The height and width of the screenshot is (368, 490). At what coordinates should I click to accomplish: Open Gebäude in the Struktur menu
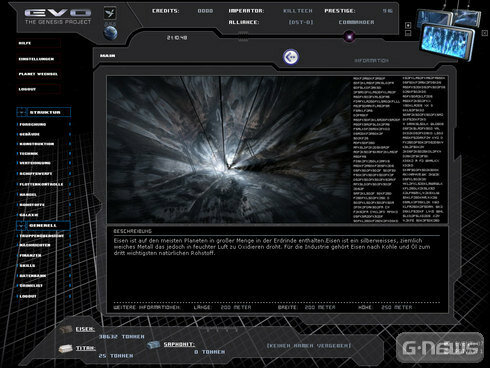coord(30,134)
